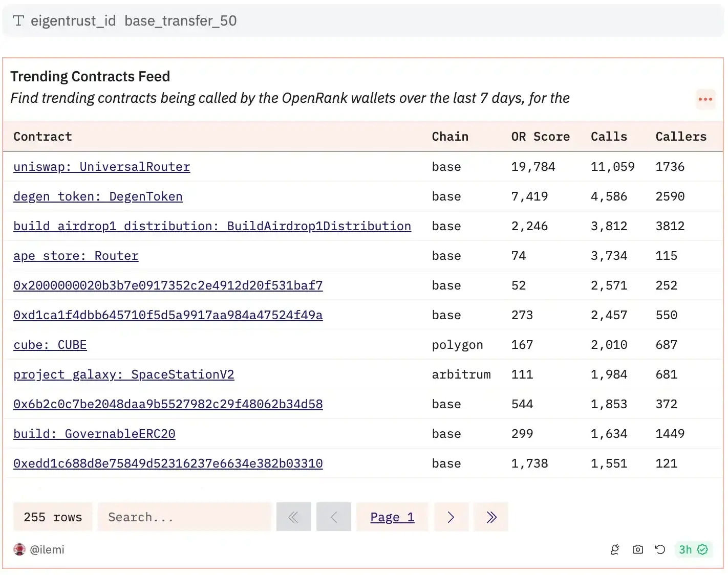The height and width of the screenshot is (575, 728).
Task: Sort by the Calls column header
Action: tap(609, 137)
